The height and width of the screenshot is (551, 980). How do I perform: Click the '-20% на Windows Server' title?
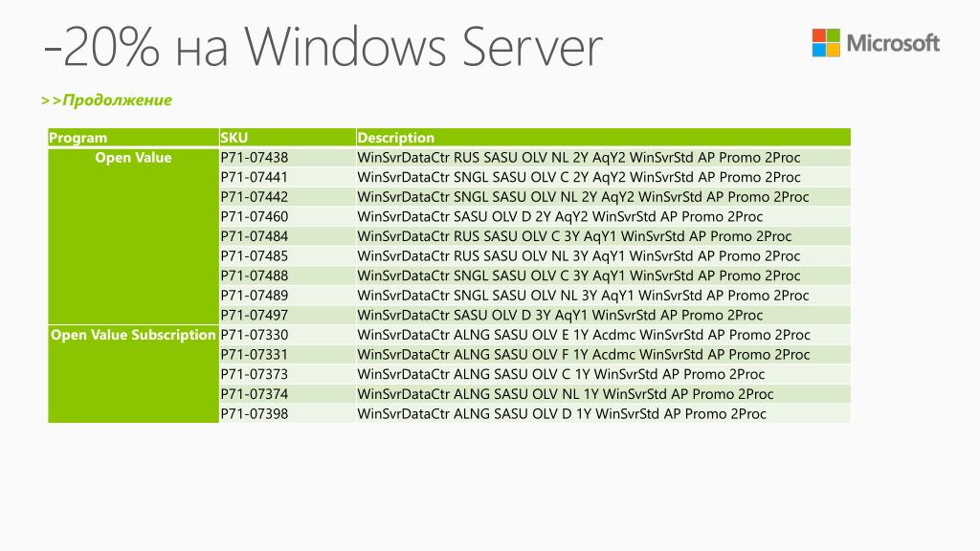[x=323, y=47]
